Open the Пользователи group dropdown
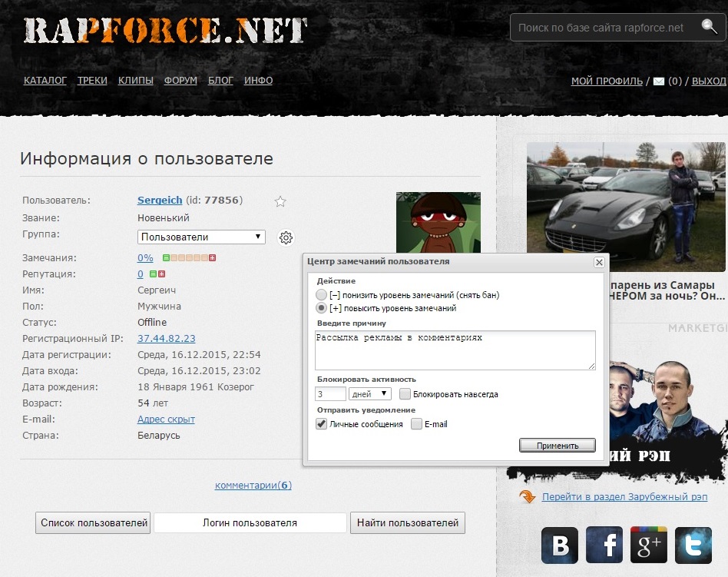 (x=201, y=237)
